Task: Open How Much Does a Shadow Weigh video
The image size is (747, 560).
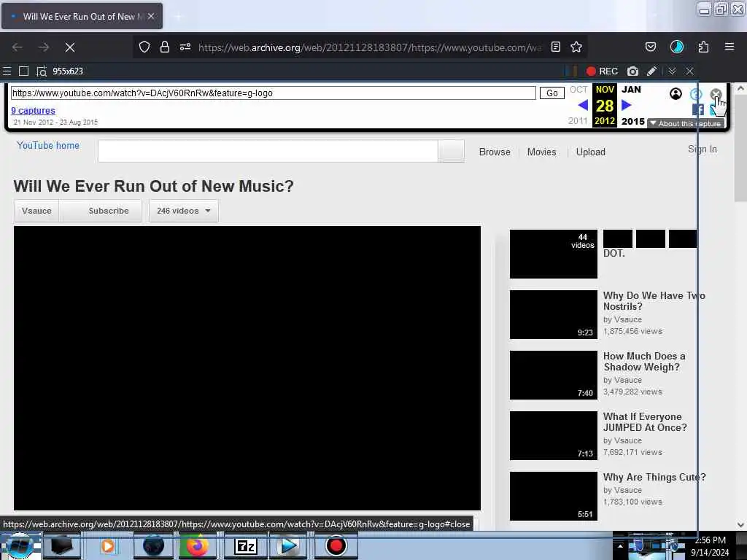Action: tap(644, 362)
